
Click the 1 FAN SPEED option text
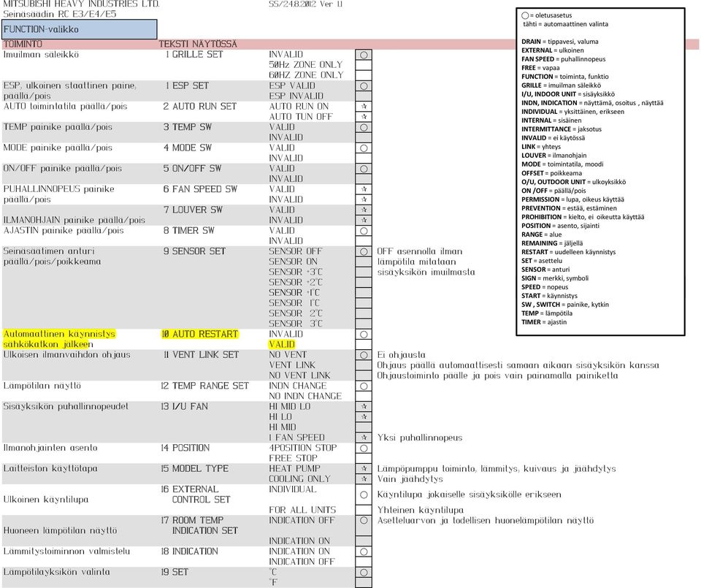(x=297, y=438)
